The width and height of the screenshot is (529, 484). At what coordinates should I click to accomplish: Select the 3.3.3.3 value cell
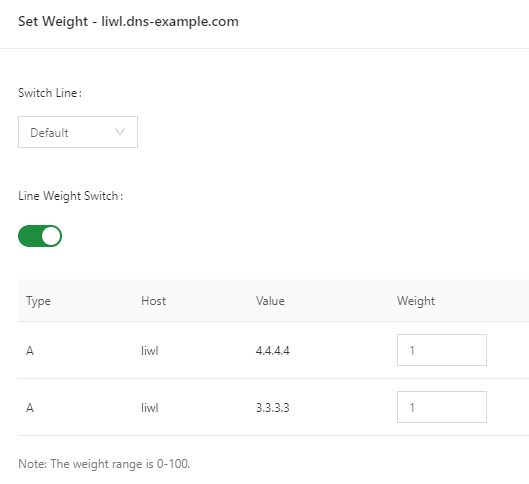click(x=273, y=408)
